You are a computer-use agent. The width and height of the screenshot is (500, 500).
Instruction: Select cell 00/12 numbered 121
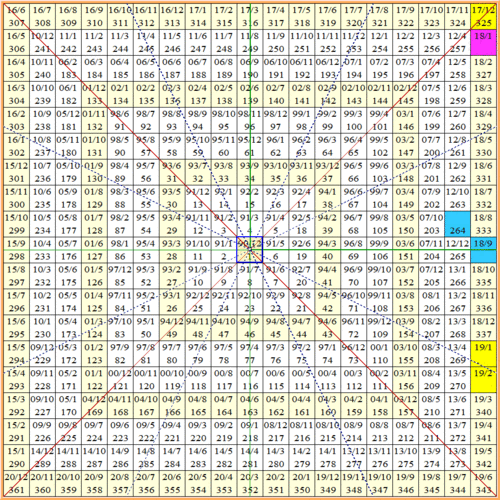[120, 380]
